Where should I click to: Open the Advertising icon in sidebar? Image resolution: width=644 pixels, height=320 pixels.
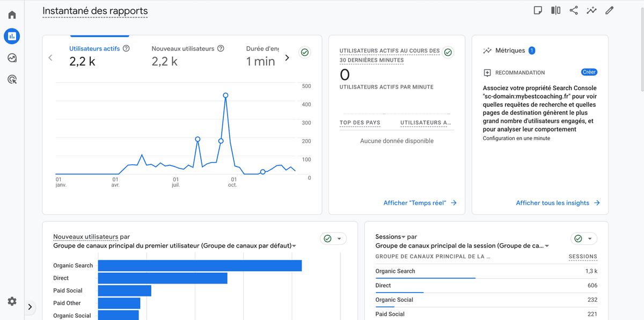click(x=12, y=79)
